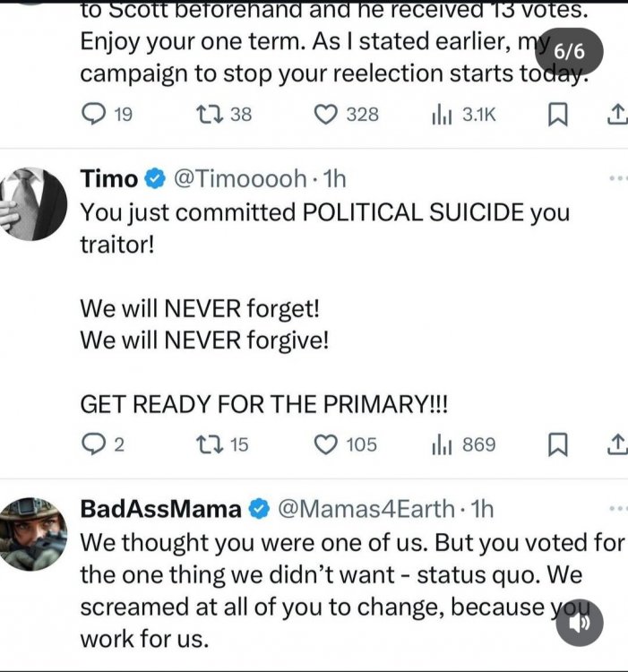Open more options on BadAssMama's tweet
This screenshot has height=672, width=628.
617,509
